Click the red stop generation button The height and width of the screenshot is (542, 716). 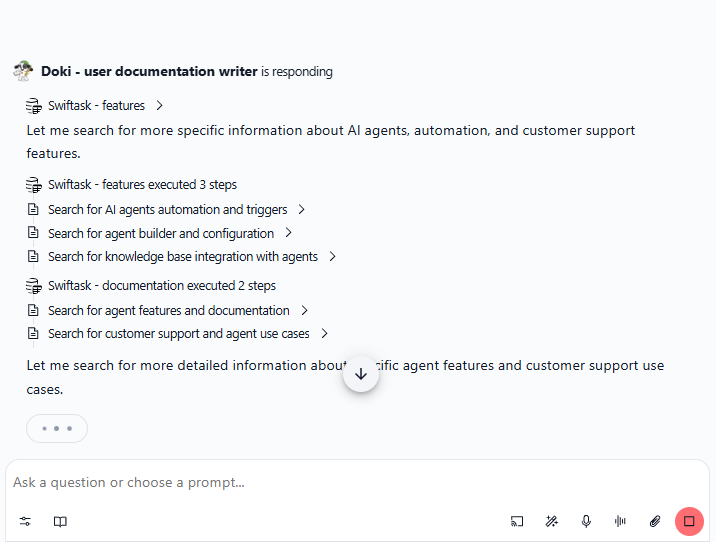689,521
